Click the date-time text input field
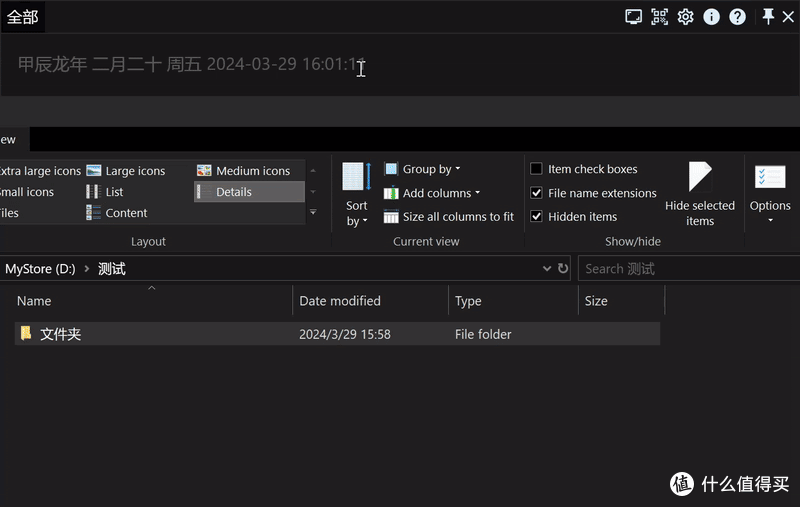The width and height of the screenshot is (800, 507). click(399, 65)
